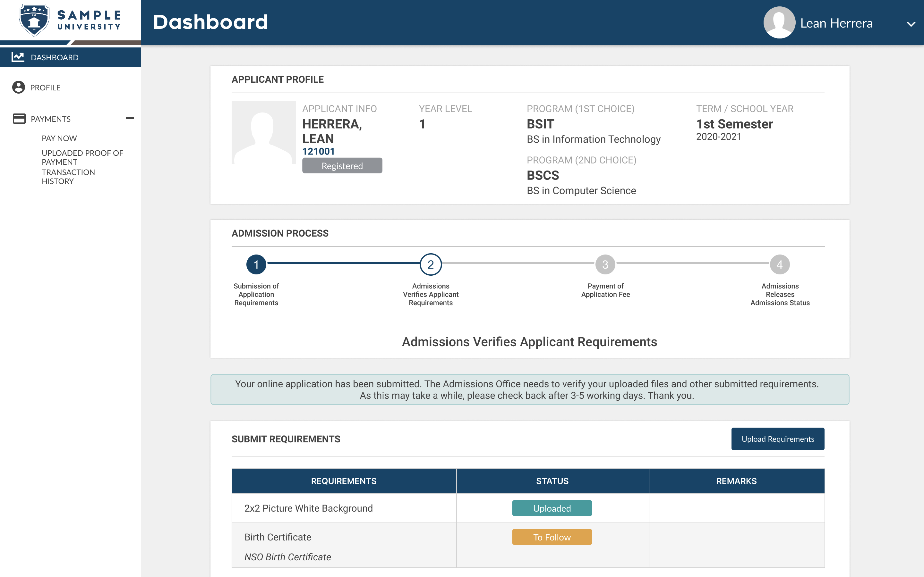Toggle the To Follow status on Birth Certificate

click(x=552, y=537)
